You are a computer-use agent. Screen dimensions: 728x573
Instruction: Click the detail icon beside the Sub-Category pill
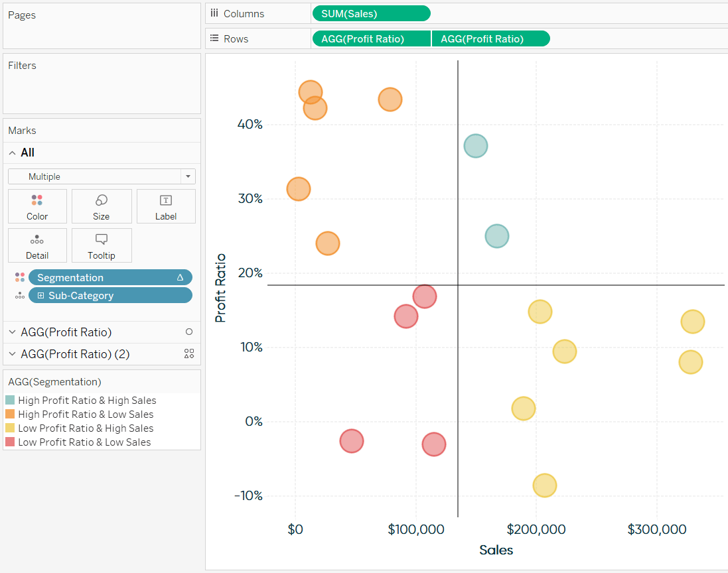pyautogui.click(x=20, y=295)
